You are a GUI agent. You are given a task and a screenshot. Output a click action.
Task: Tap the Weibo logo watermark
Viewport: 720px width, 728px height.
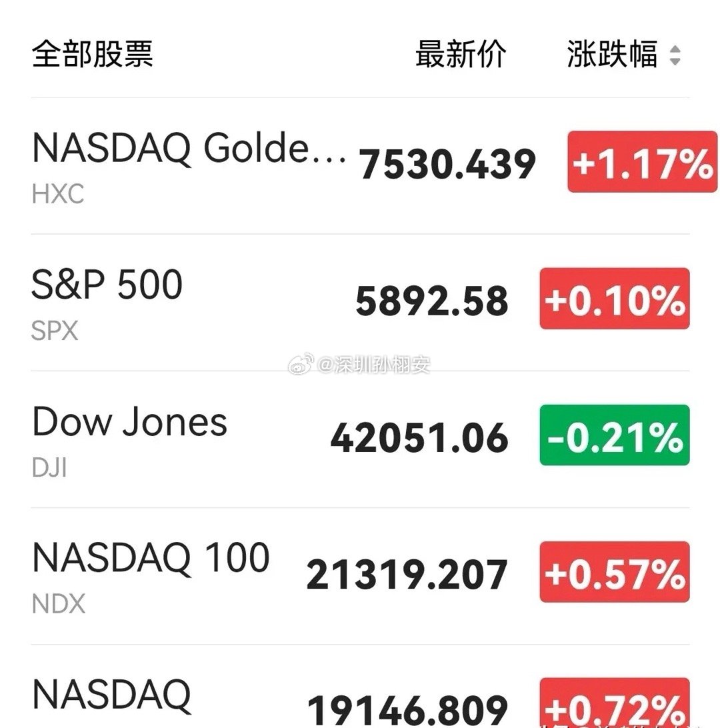point(301,364)
